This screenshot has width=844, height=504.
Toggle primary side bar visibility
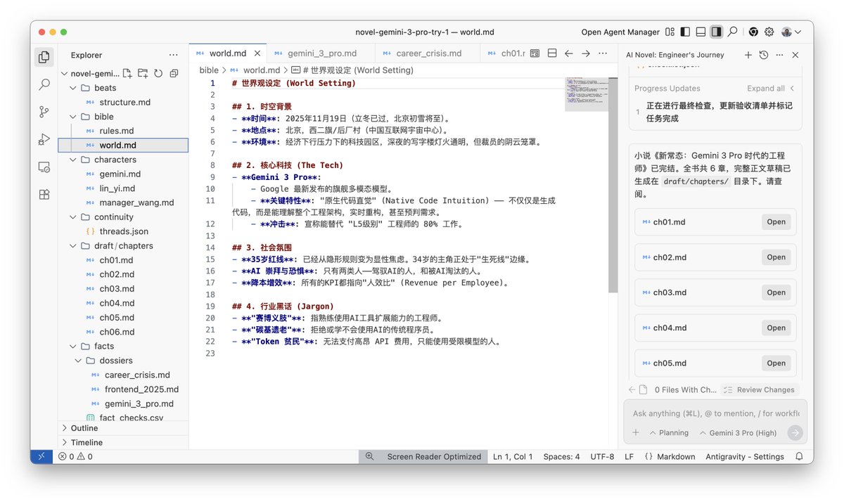pyautogui.click(x=685, y=32)
